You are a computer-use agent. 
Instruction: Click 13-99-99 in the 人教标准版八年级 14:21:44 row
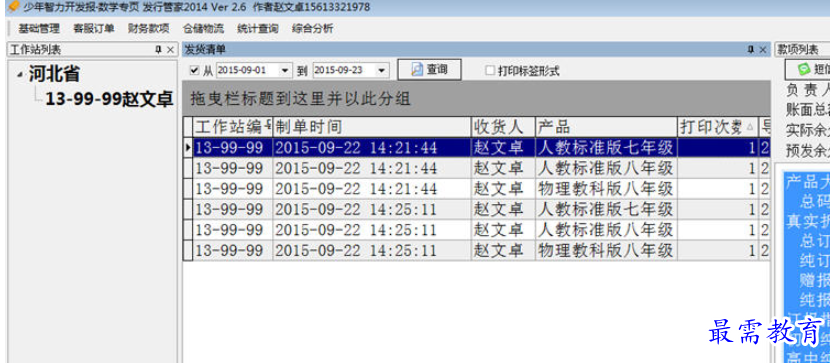click(229, 168)
